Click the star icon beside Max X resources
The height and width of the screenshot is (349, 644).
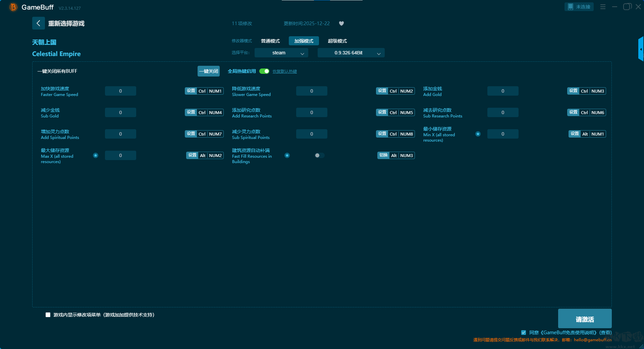[96, 155]
